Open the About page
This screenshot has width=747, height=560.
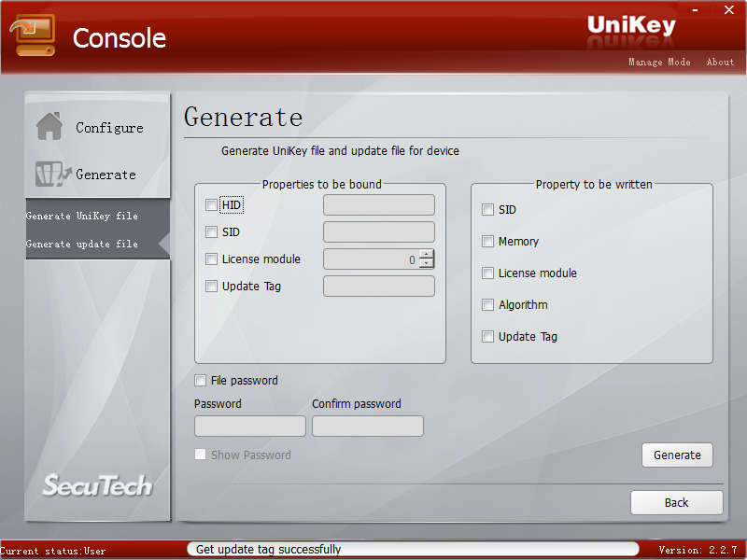(720, 62)
